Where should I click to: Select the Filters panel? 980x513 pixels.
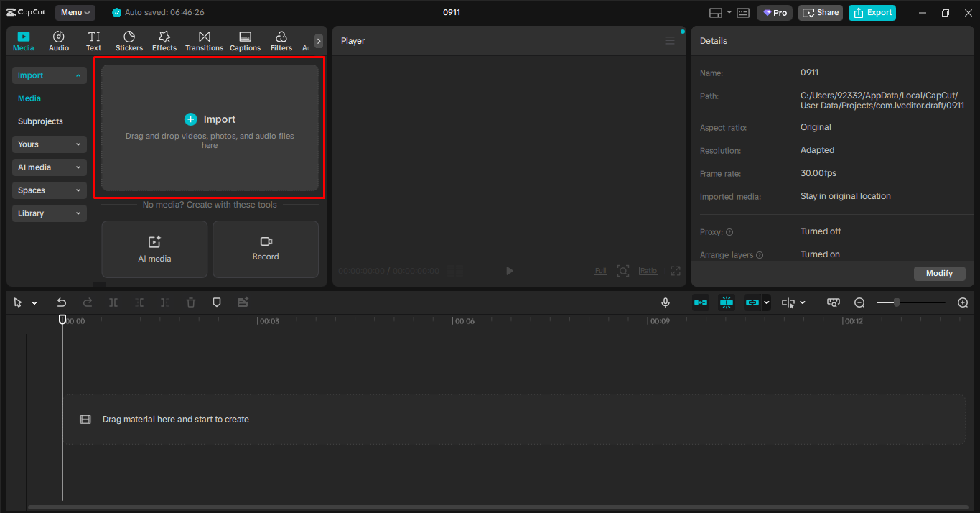pos(281,40)
